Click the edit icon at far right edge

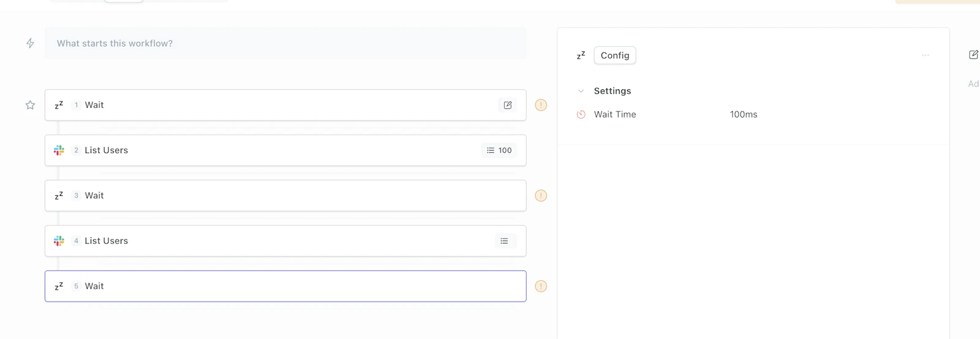click(973, 55)
